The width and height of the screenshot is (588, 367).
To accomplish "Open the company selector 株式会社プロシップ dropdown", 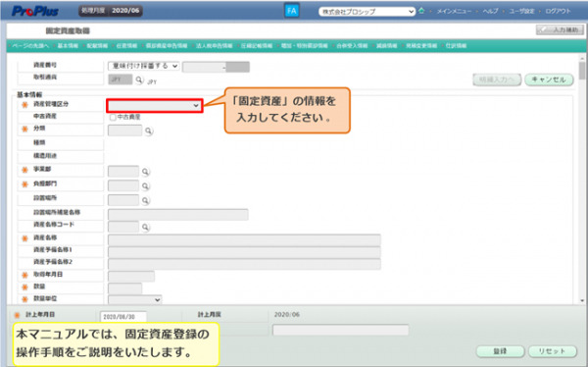I will tap(367, 12).
